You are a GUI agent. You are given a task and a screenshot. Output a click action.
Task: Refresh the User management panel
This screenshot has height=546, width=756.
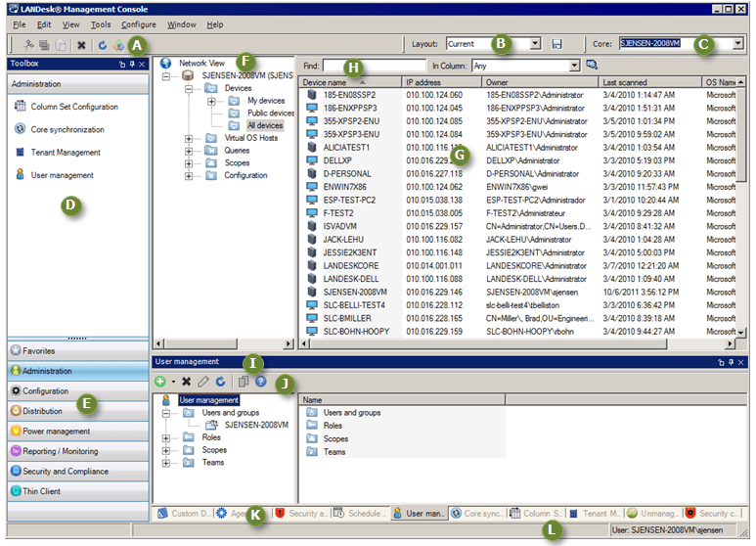pos(220,382)
